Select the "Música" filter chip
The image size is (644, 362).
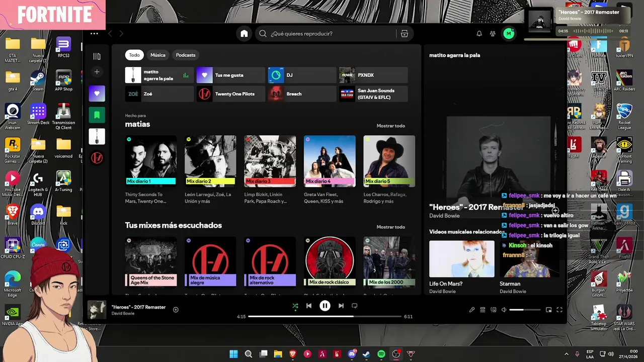(x=158, y=55)
